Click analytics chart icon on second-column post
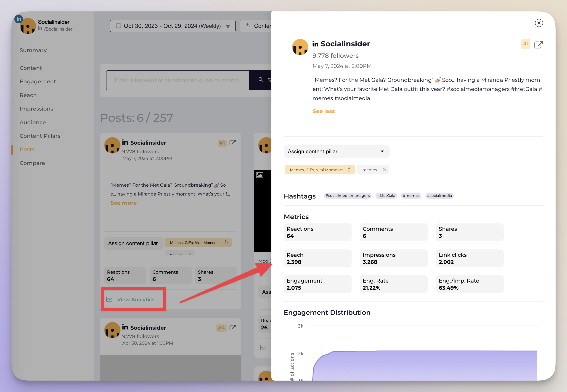Viewport: 567px width, 392px height. pyautogui.click(x=263, y=348)
